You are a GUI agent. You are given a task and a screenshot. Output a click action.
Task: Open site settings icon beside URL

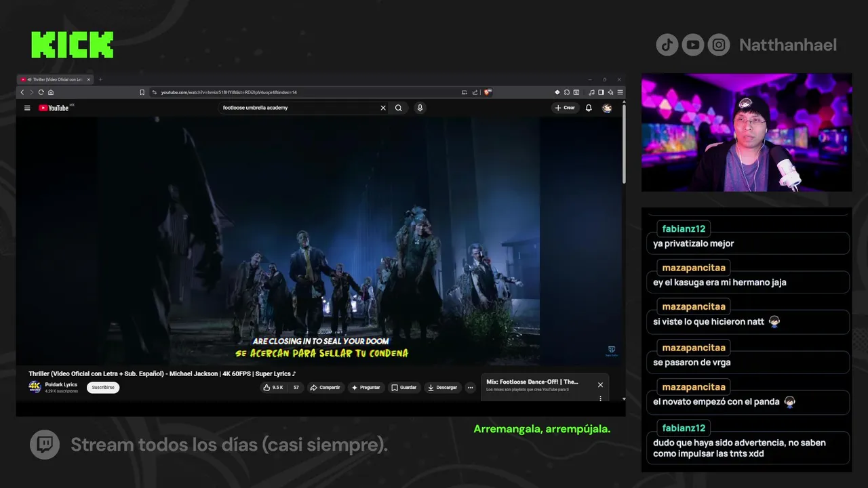pos(155,92)
